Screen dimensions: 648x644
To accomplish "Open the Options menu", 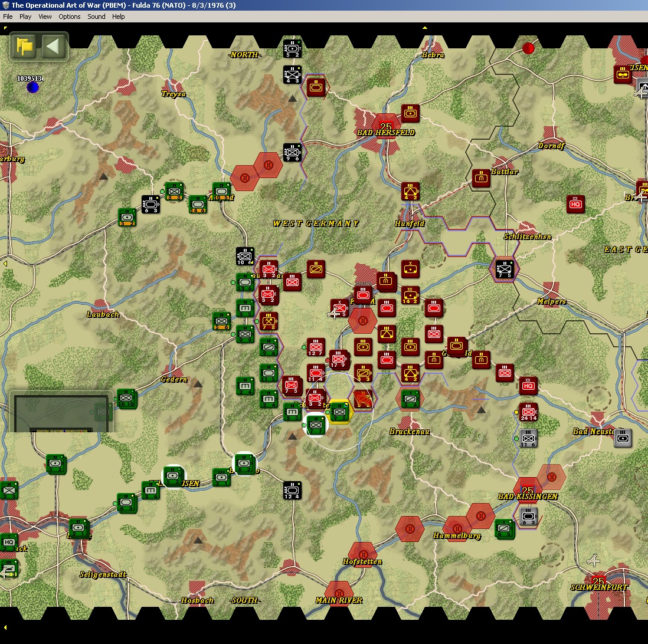I will click(70, 17).
